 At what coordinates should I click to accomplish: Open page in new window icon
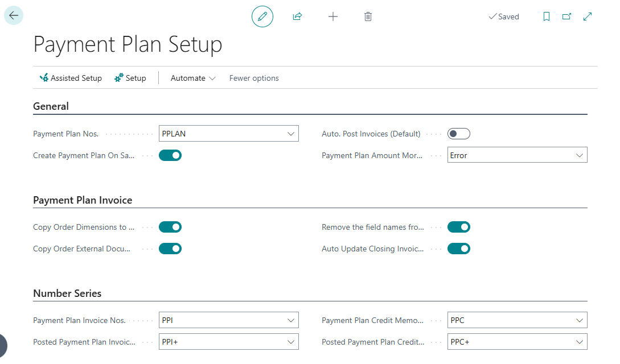click(566, 16)
